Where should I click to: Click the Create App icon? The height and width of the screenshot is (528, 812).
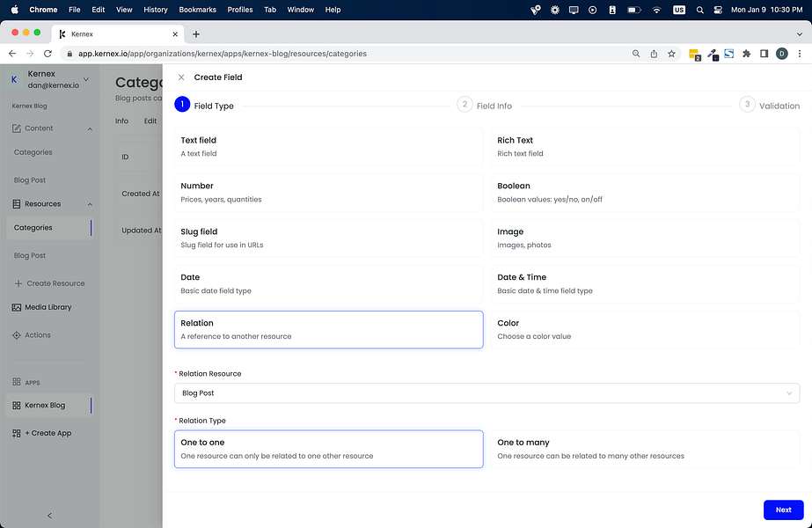[17, 433]
